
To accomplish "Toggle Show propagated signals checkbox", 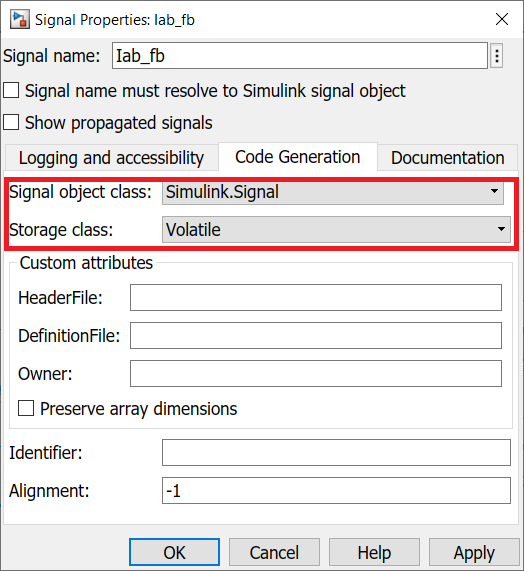I will coord(11,122).
